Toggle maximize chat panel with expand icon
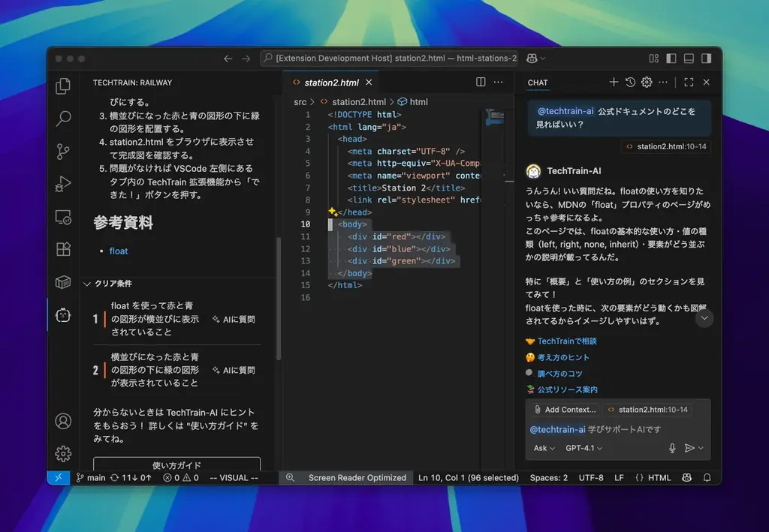Screen dimensions: 769x532 (689, 83)
